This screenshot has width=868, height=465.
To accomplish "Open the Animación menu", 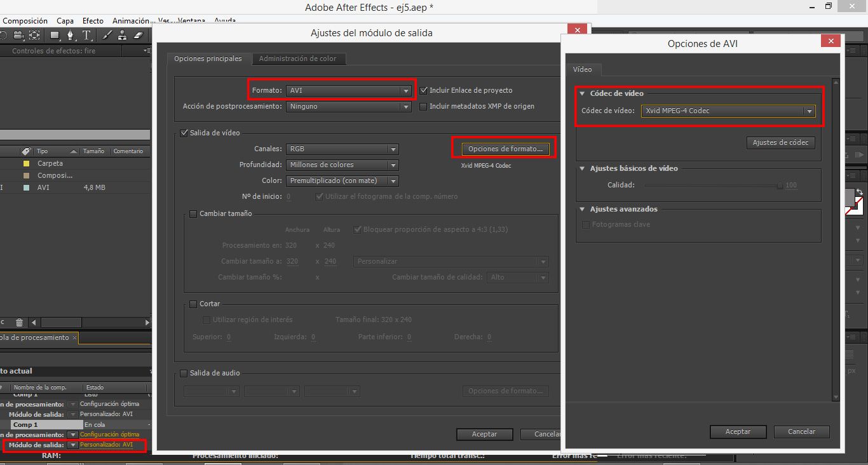I will coord(131,21).
